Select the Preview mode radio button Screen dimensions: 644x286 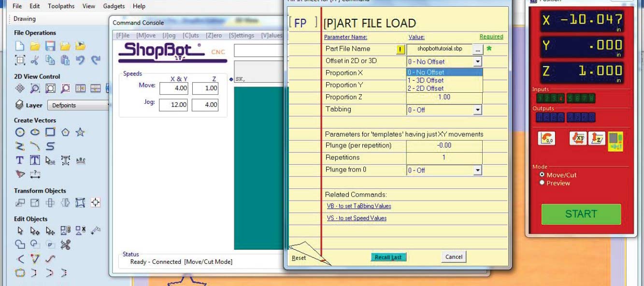pos(542,183)
